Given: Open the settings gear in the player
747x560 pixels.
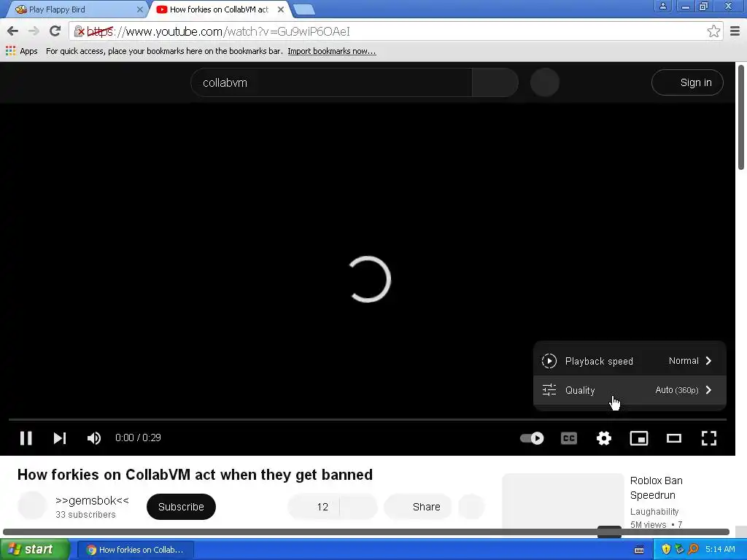Looking at the screenshot, I should (603, 438).
